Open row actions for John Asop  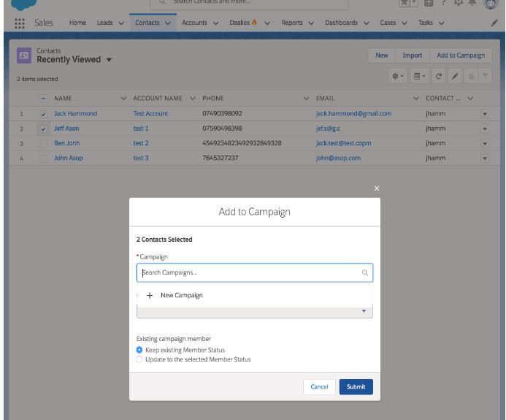coord(483,158)
